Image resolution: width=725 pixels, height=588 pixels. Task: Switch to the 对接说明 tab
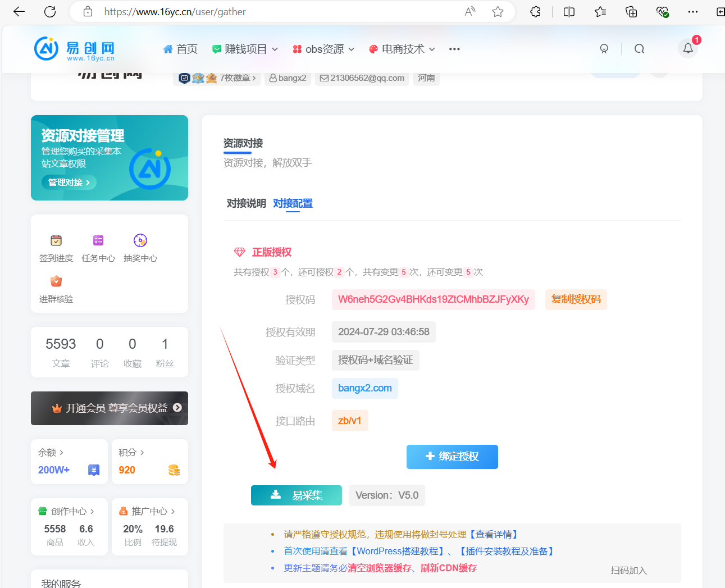246,203
